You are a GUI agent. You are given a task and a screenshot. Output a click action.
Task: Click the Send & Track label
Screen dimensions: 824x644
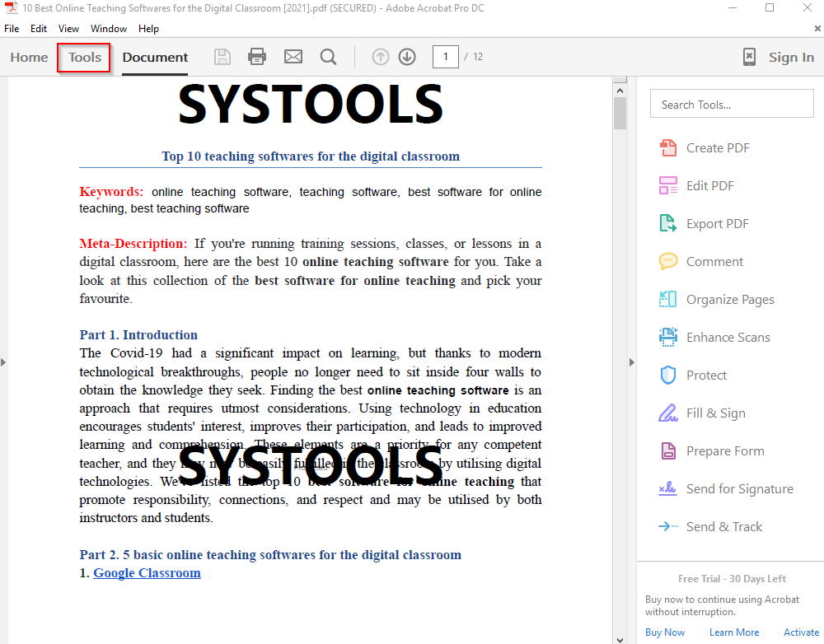pyautogui.click(x=724, y=527)
